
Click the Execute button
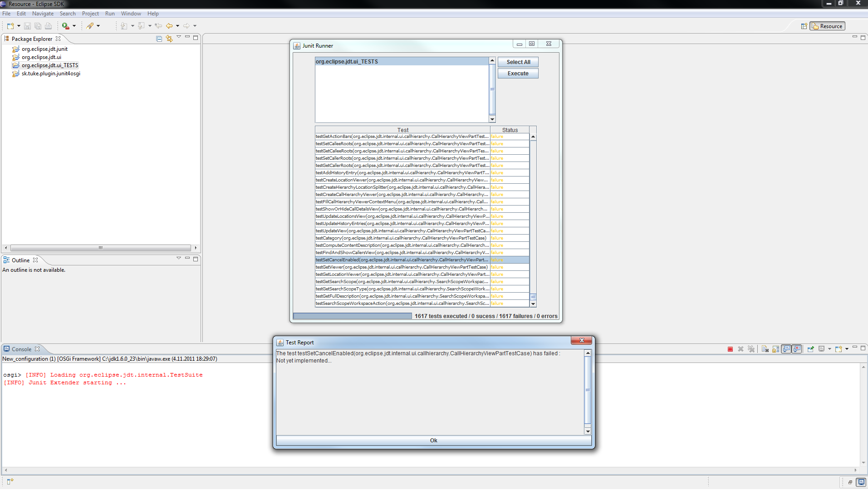518,73
